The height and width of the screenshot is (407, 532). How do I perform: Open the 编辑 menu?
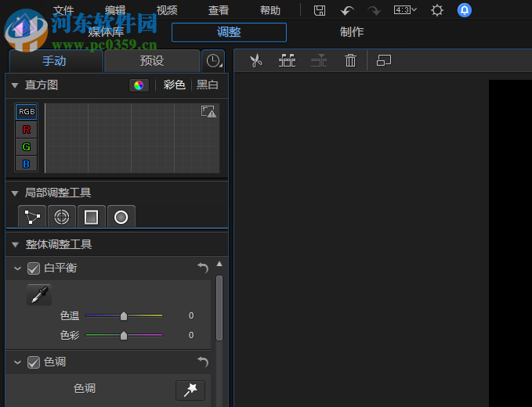pyautogui.click(x=115, y=10)
